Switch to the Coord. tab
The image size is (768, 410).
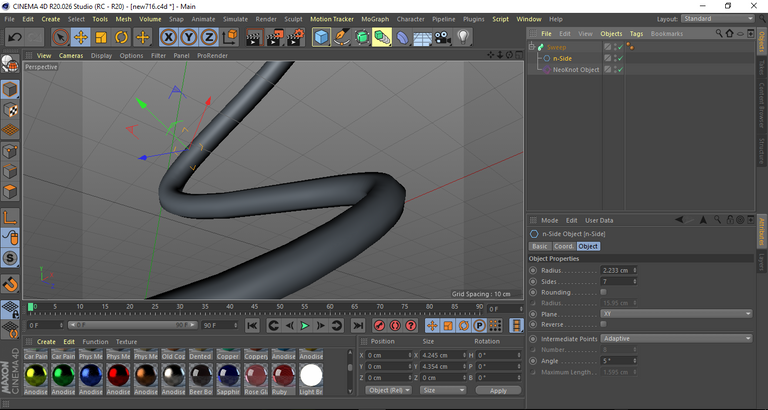564,246
